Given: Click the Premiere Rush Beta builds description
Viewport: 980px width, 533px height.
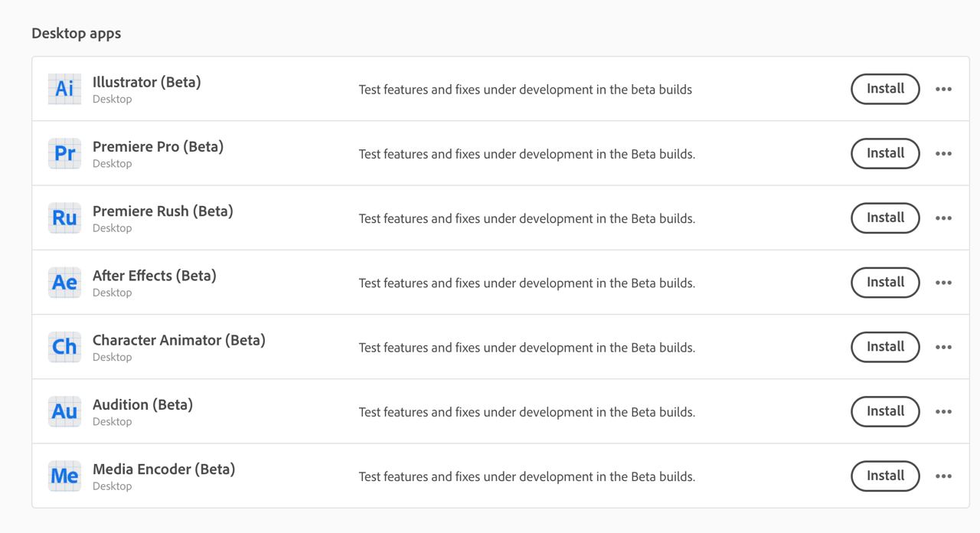Looking at the screenshot, I should point(527,218).
